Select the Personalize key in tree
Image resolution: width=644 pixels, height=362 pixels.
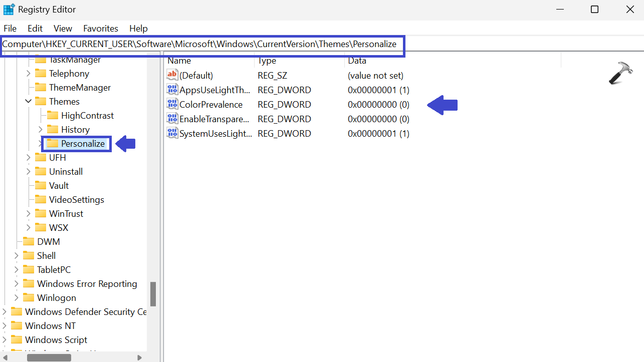coord(83,144)
